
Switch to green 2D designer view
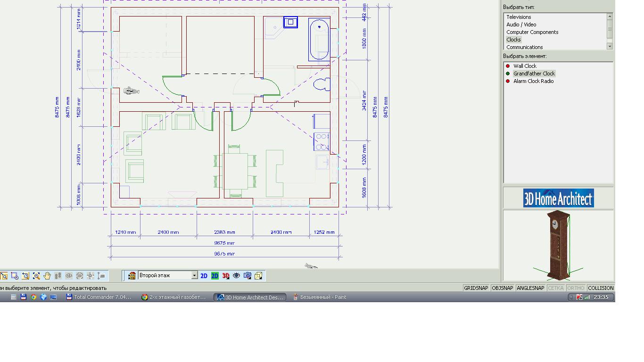(x=215, y=276)
